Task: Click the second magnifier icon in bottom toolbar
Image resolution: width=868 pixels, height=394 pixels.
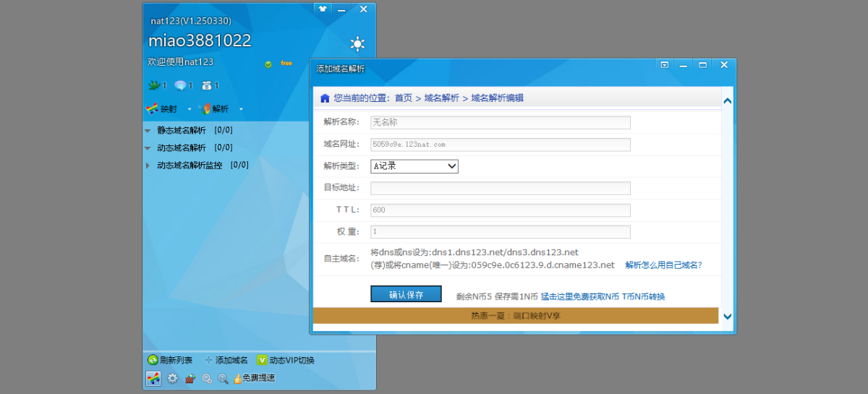Action: (224, 378)
